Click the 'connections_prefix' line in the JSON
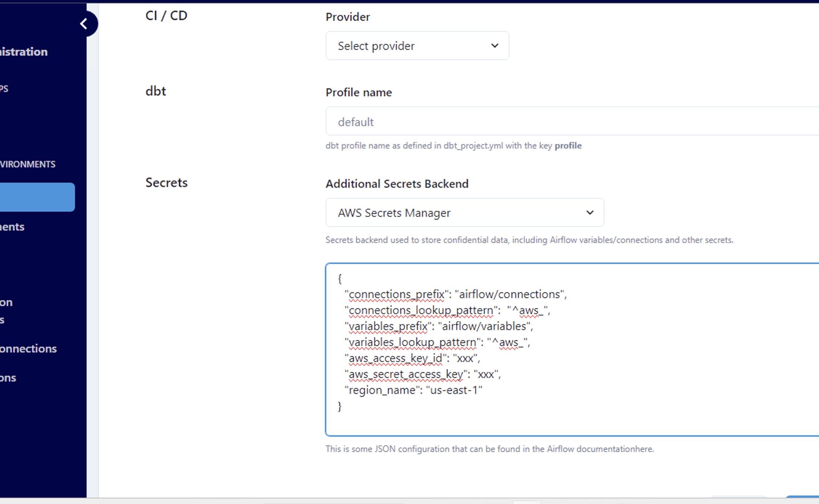The width and height of the screenshot is (819, 504). (456, 294)
